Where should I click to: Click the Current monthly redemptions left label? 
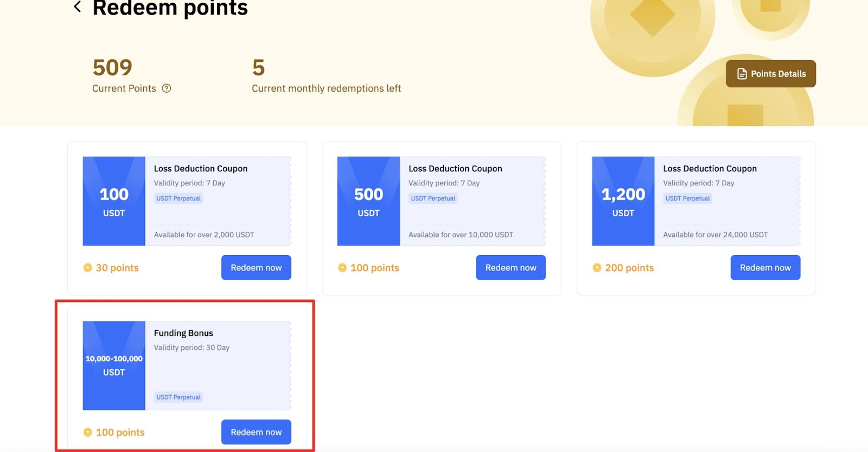pos(326,88)
